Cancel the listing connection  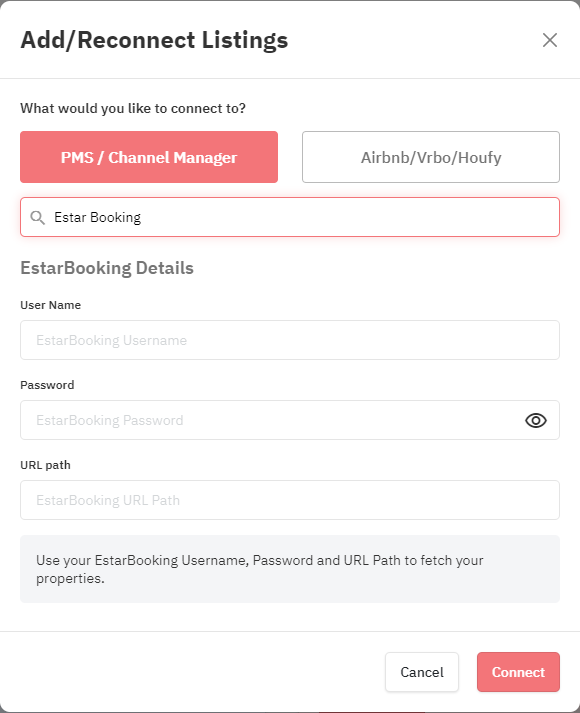coord(422,672)
